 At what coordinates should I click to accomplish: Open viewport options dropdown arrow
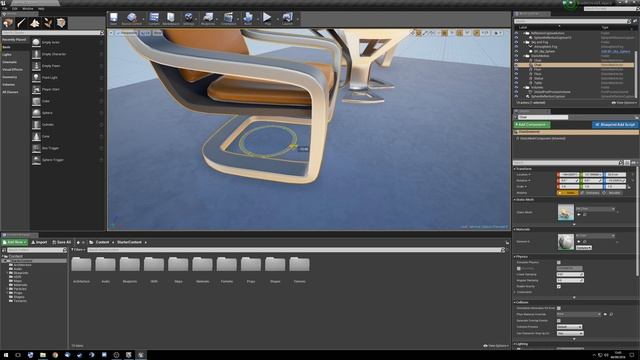111,33
